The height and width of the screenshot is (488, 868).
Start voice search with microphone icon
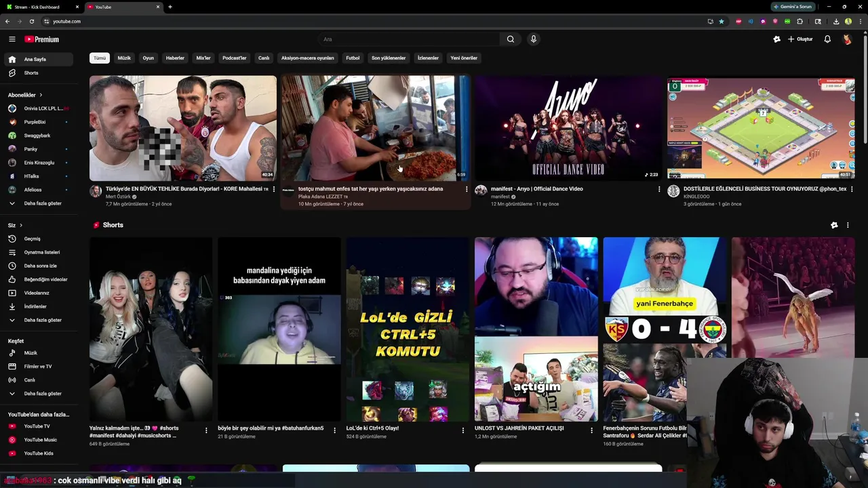pos(534,39)
